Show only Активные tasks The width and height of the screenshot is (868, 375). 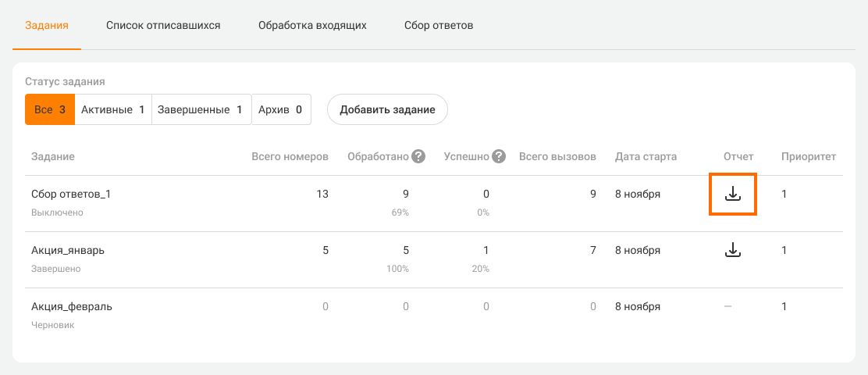112,109
